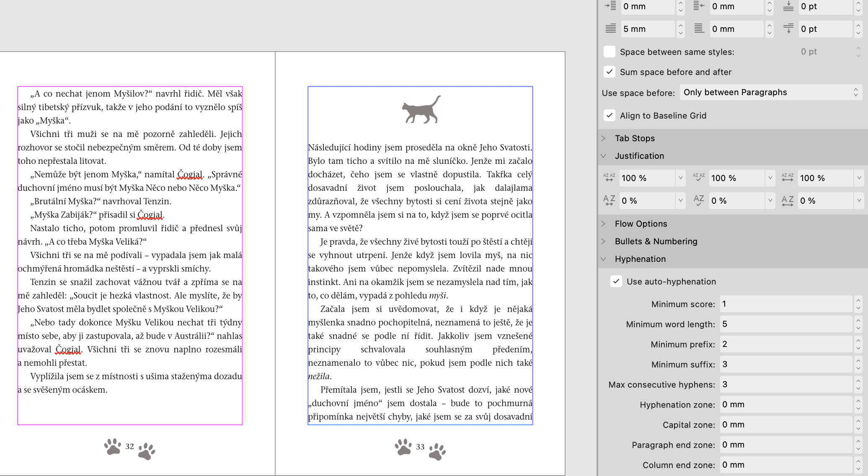This screenshot has width=868, height=476.
Task: Increase Max consecutive hyphens stepper
Action: tap(858, 380)
